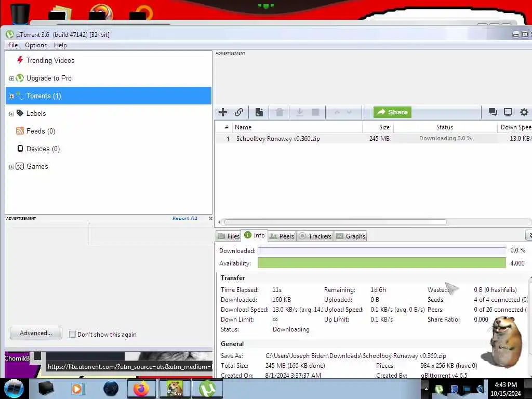
Task: Select the Info tab
Action: click(255, 235)
